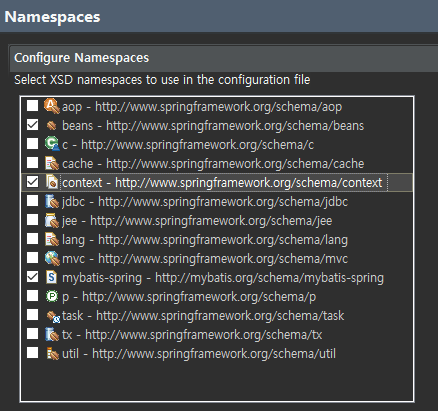Enable the task namespace checkbox
The height and width of the screenshot is (411, 438).
[32, 315]
